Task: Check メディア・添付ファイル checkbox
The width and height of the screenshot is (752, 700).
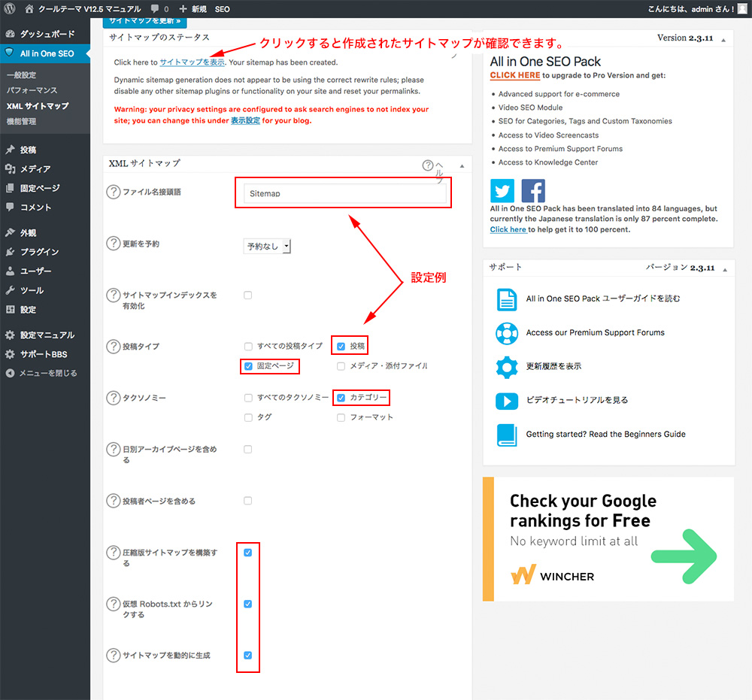Action: click(x=341, y=366)
